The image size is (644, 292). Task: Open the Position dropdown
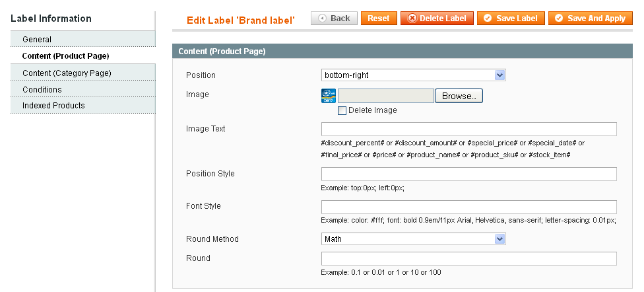click(413, 75)
